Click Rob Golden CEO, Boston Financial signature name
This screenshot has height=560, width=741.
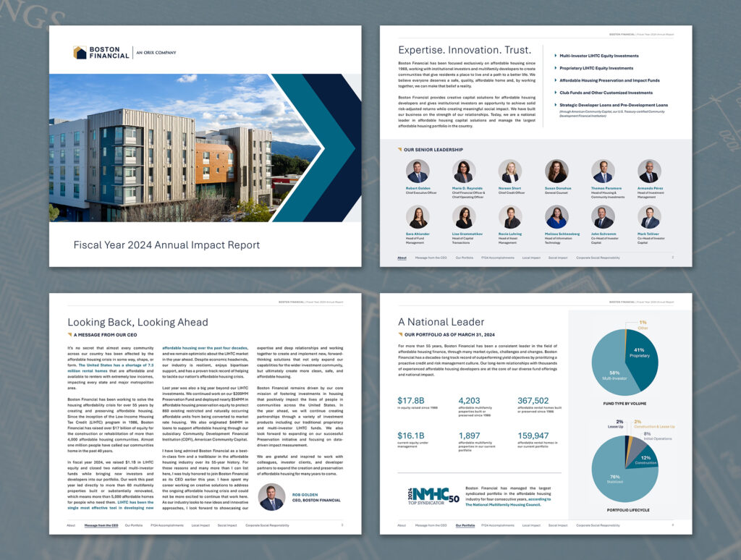(x=316, y=497)
